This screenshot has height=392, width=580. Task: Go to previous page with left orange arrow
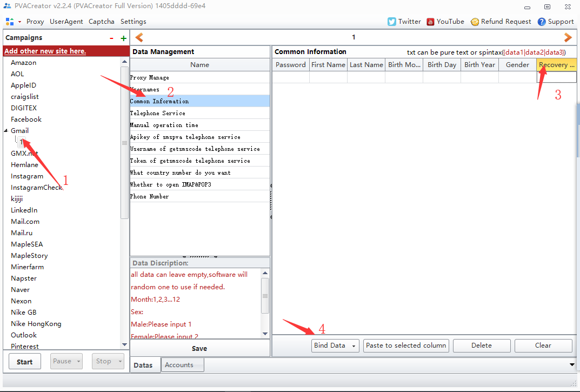139,37
